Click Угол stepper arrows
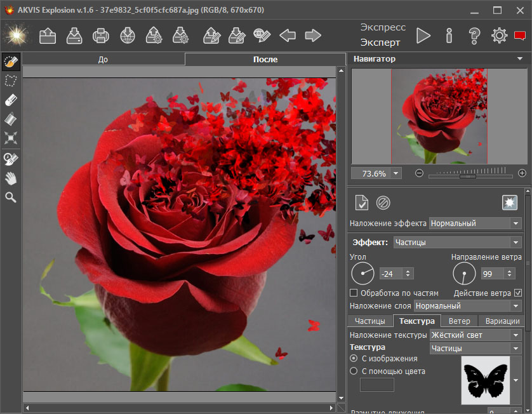This screenshot has width=532, height=414. 408,274
